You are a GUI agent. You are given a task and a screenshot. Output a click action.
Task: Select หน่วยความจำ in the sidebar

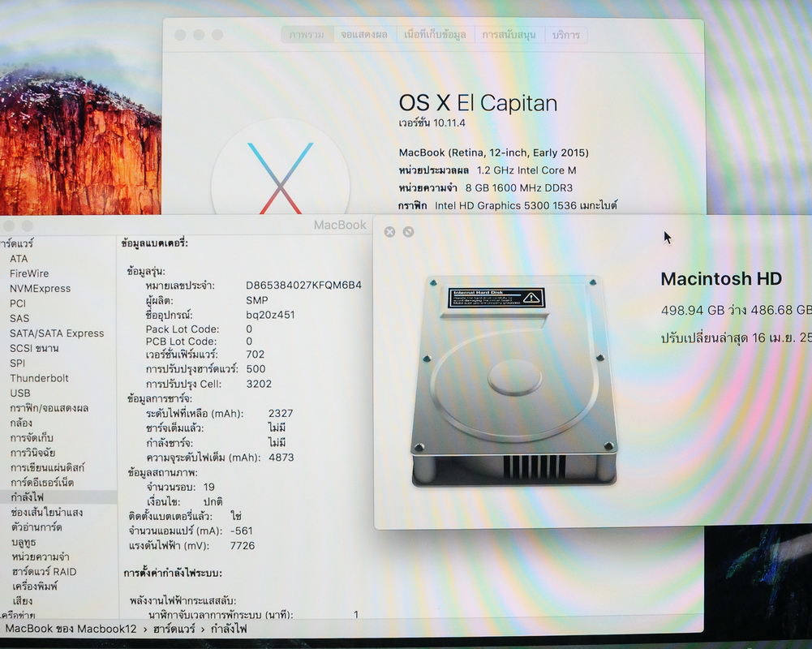click(x=41, y=557)
